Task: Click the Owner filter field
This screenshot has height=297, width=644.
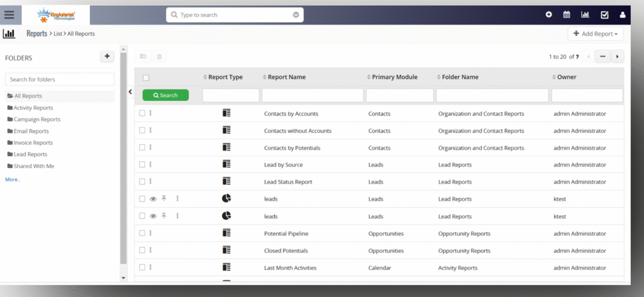Action: coord(587,95)
